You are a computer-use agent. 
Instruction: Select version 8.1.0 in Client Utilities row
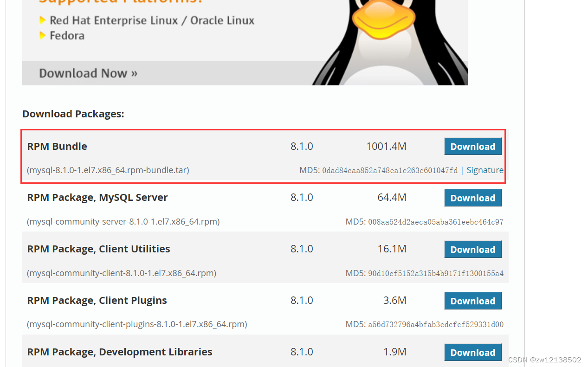point(302,249)
